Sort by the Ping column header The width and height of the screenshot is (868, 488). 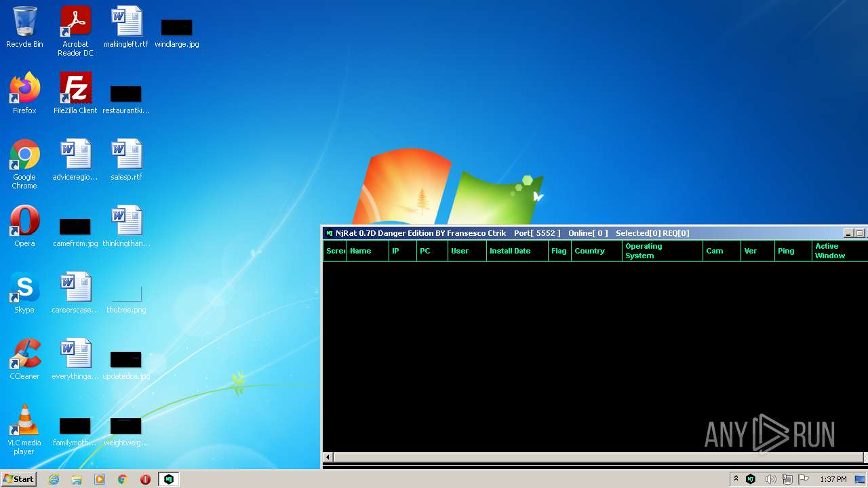793,251
